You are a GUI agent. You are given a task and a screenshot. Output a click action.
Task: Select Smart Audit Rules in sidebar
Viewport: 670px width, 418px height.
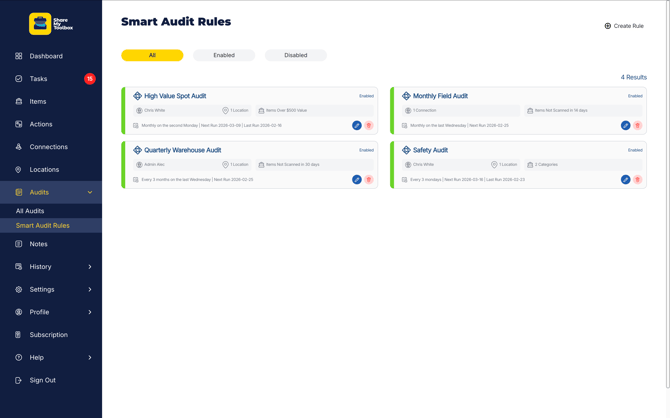coord(42,225)
